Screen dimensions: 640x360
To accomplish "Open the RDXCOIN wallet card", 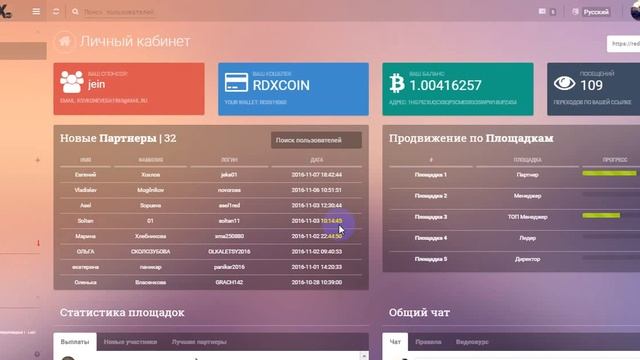I will click(293, 89).
